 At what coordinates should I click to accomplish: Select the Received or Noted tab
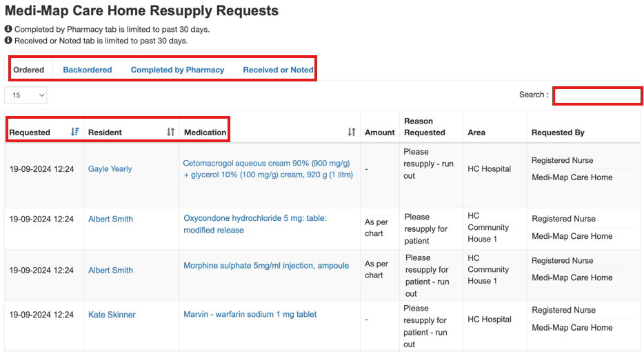coord(278,70)
